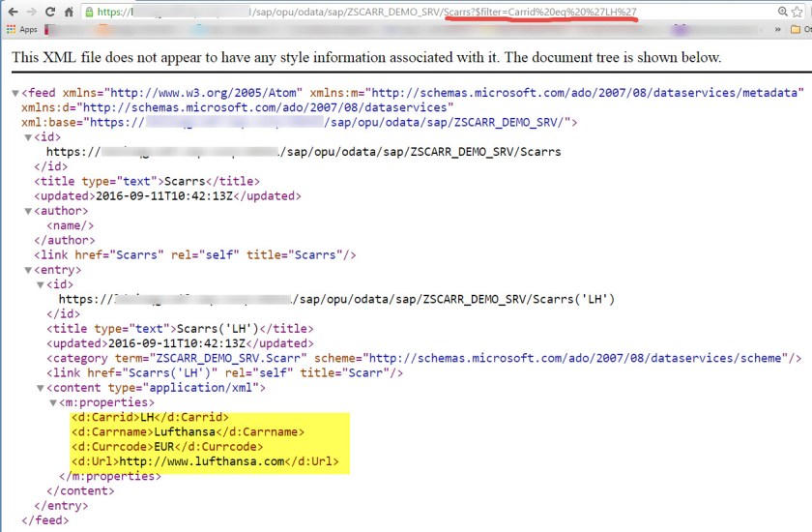This screenshot has width=812, height=532.
Task: Click the XML no style information notice
Action: [366, 57]
